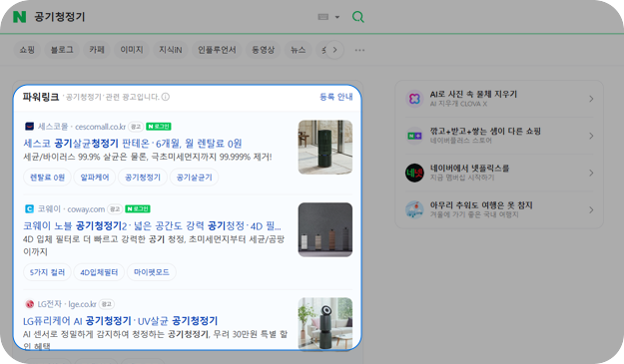Viewport: 624px width, 364px height.
Task: Click the LG전자 logo icon
Action: click(x=29, y=304)
